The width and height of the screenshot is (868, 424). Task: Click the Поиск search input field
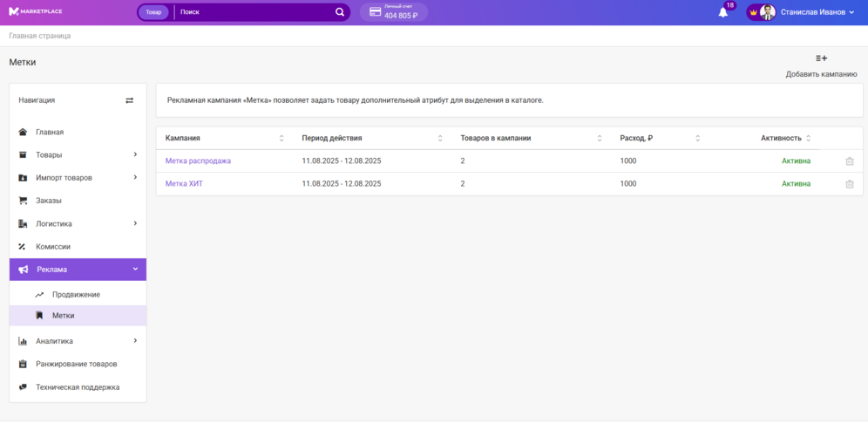pos(254,12)
